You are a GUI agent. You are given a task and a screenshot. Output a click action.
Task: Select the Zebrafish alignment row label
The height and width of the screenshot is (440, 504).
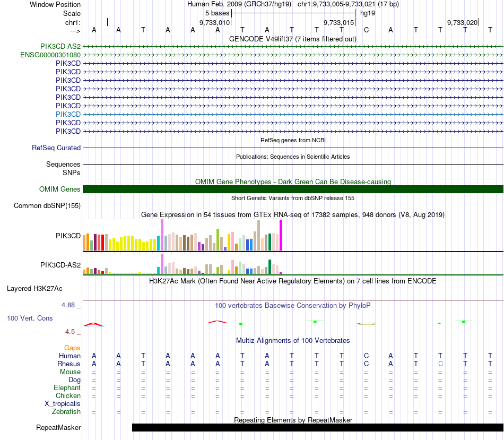pyautogui.click(x=66, y=411)
